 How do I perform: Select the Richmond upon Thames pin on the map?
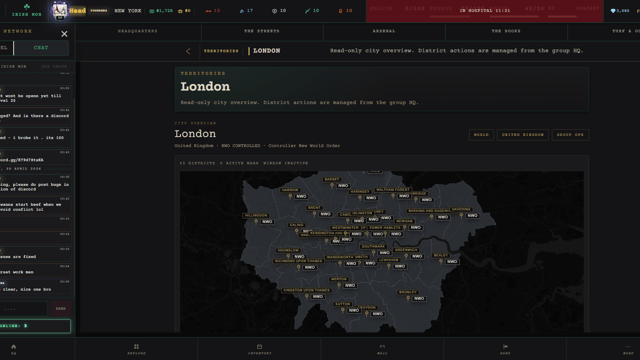(298, 267)
